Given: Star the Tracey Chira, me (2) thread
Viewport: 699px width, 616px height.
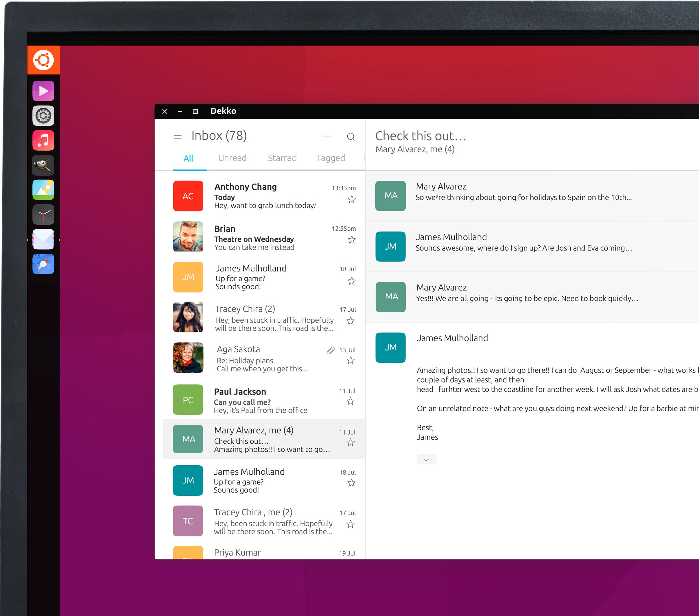Looking at the screenshot, I should [x=351, y=524].
